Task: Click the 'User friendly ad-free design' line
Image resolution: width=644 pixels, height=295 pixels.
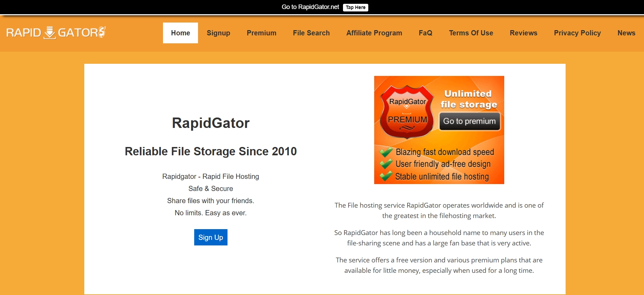Action: point(443,164)
